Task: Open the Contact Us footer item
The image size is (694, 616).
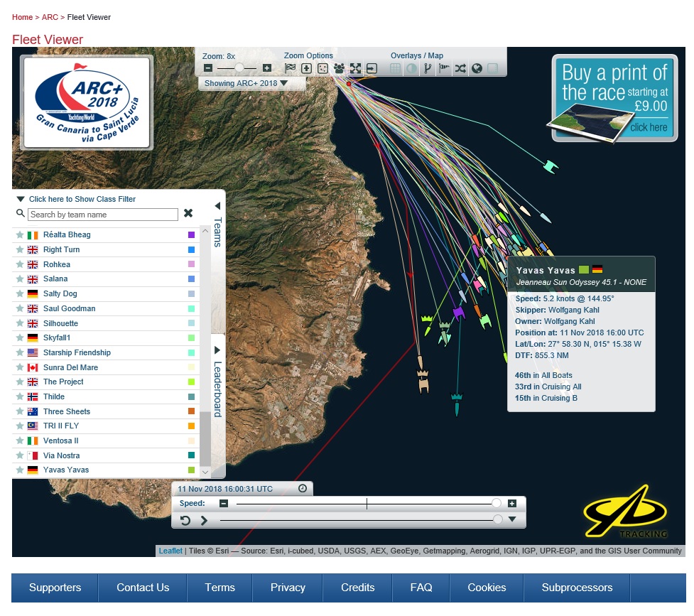Action: [x=143, y=588]
